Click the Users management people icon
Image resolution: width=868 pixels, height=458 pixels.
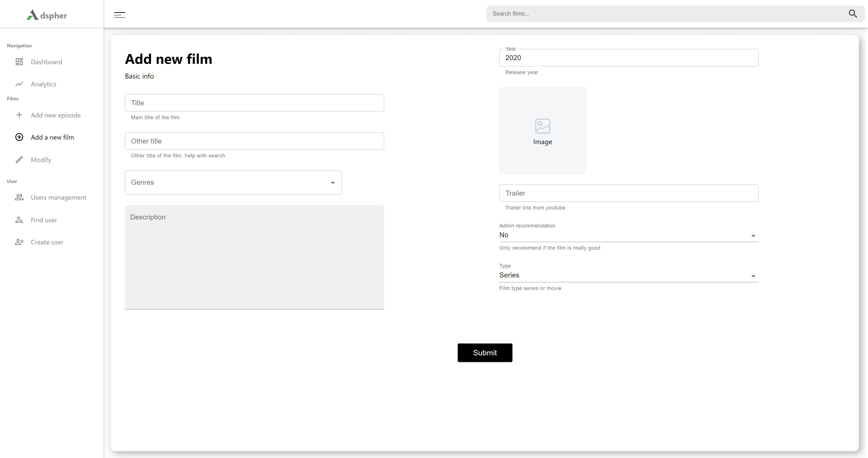point(19,197)
